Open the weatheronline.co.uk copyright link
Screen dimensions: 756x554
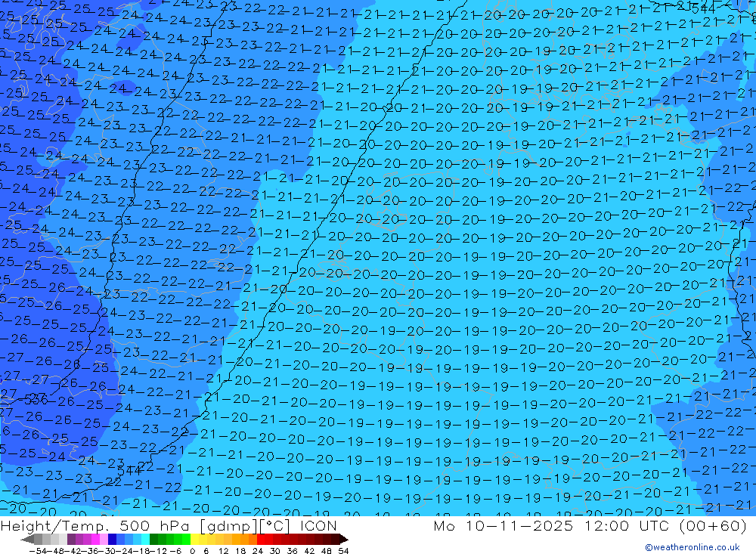pyautogui.click(x=692, y=547)
